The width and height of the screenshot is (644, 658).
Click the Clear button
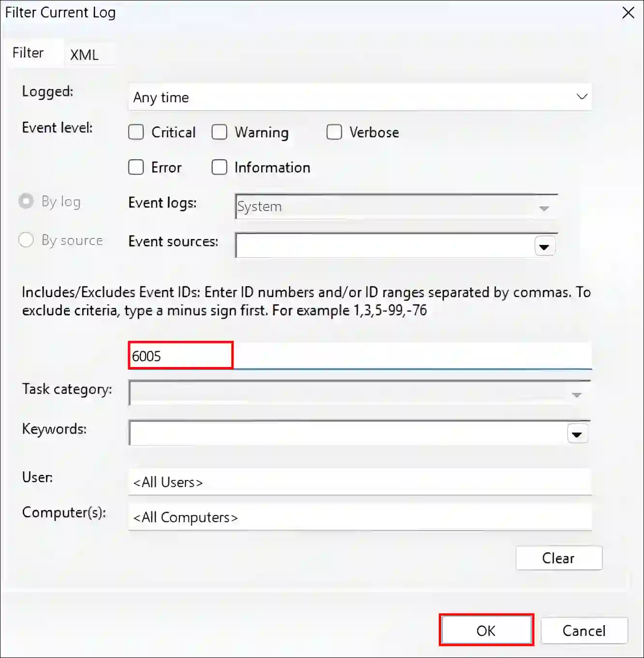559,558
